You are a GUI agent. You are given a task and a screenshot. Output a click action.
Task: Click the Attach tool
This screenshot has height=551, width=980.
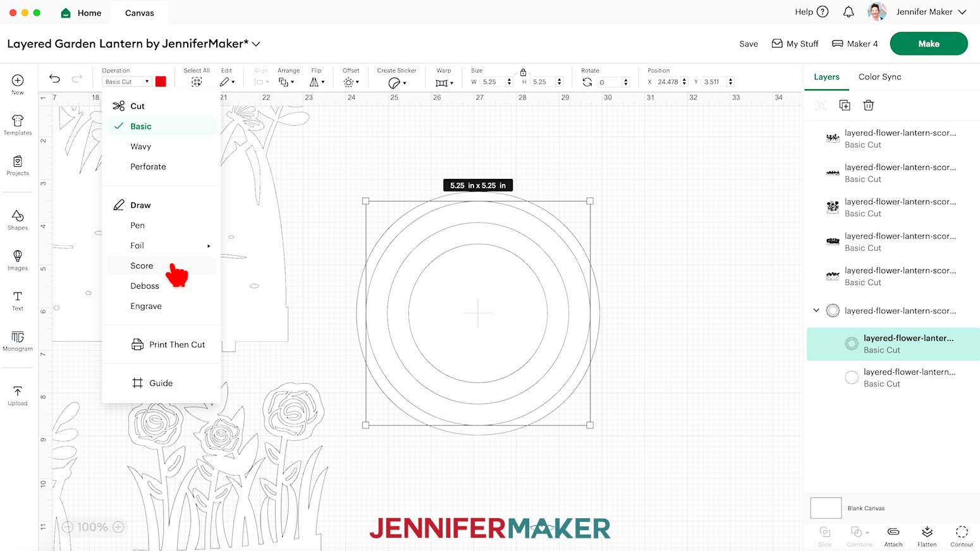coord(893,536)
